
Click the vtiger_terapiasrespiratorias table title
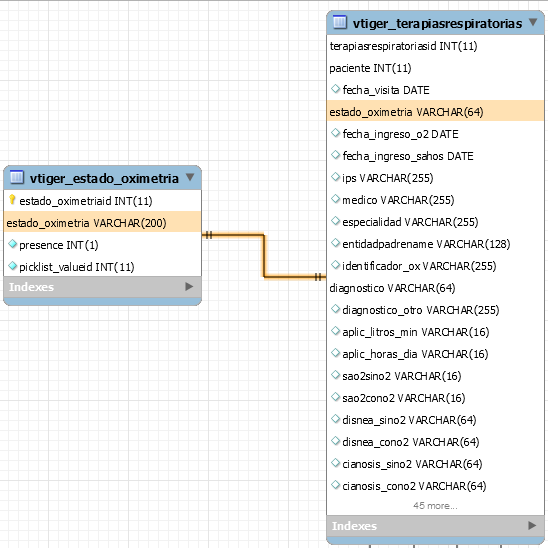click(437, 23)
